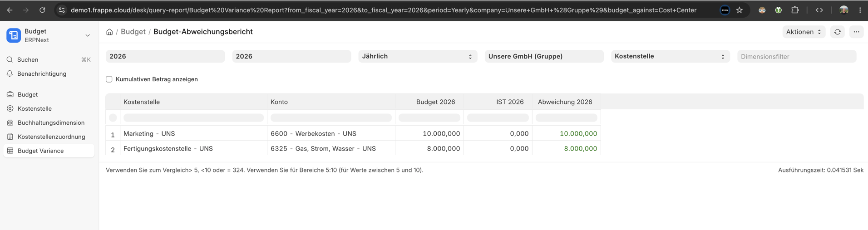This screenshot has height=230, width=868.
Task: Click the Kostenstelle column filter box
Action: coord(193,117)
